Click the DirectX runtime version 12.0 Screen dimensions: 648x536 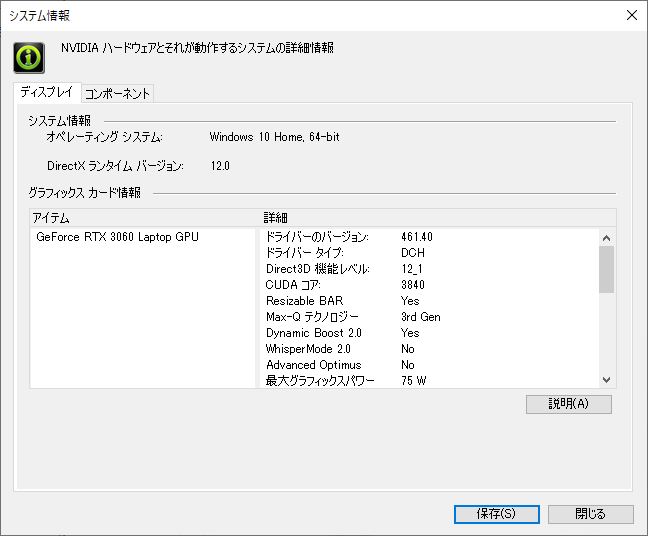[220, 166]
